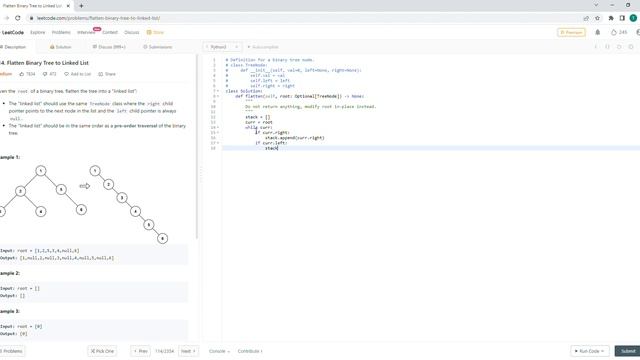This screenshot has width=640, height=360.
Task: Place cursor at end of line 18
Action: [278, 148]
